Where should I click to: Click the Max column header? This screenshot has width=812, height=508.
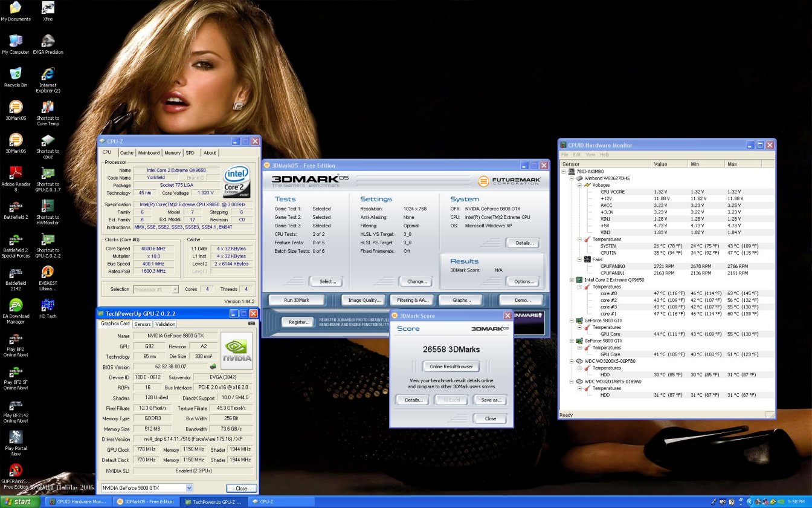(744, 164)
